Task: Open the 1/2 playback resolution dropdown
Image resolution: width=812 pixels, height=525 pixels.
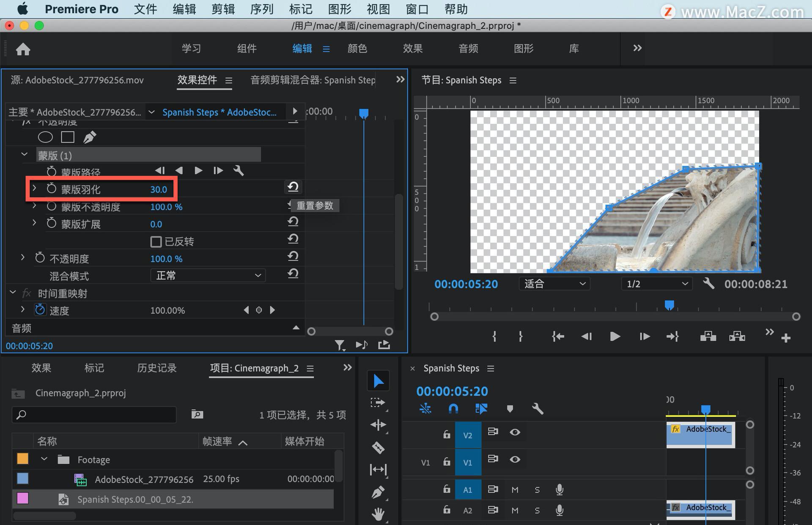Action: [x=657, y=284]
